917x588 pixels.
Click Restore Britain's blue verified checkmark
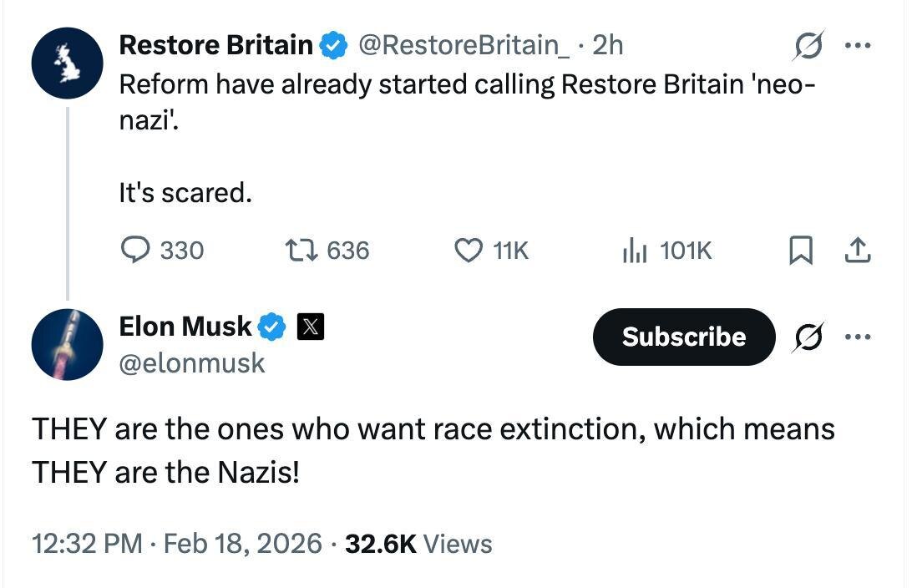(335, 46)
